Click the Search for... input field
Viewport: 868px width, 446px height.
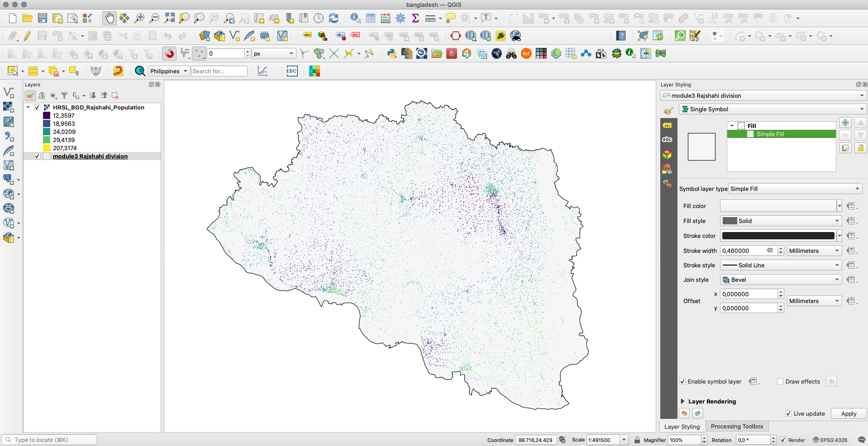point(219,71)
